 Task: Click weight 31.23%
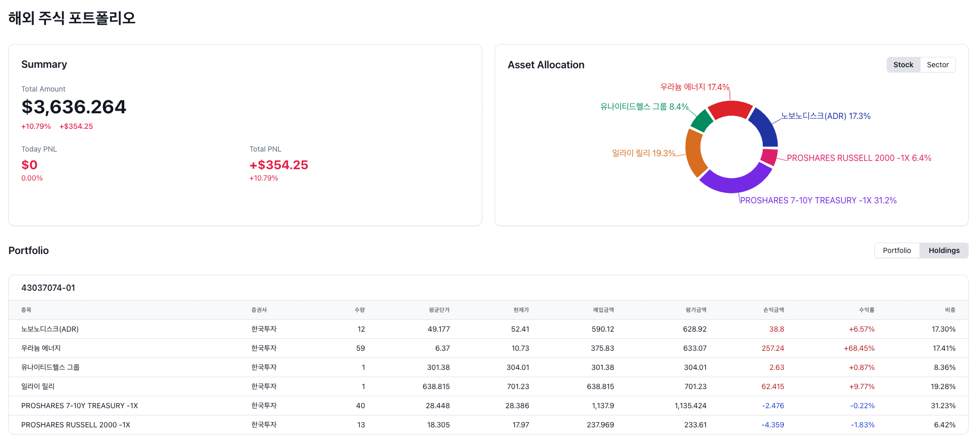(943, 406)
